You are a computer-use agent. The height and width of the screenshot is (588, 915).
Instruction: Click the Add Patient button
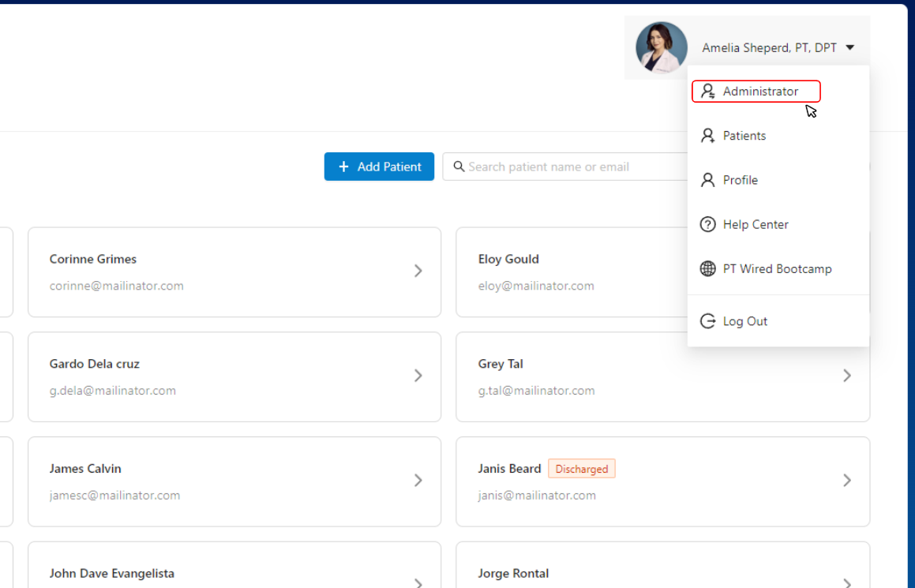coord(379,167)
